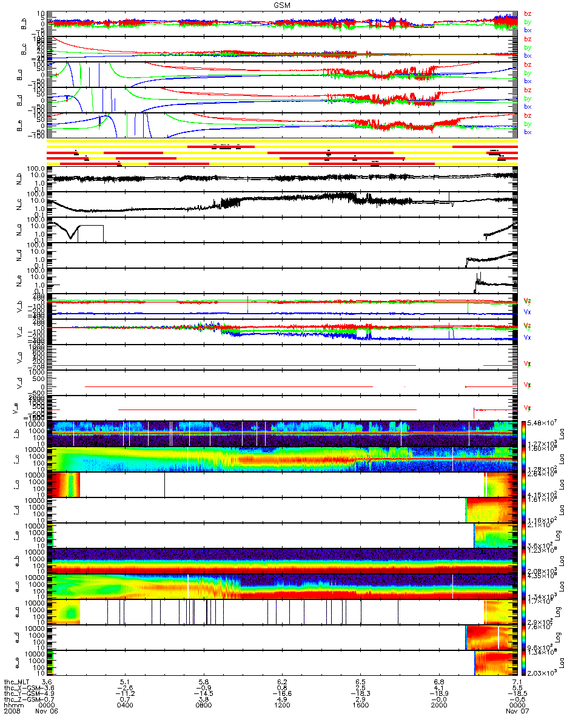Click the thc_Z-GSM row label
This screenshot has width=564, height=728.
(22, 699)
